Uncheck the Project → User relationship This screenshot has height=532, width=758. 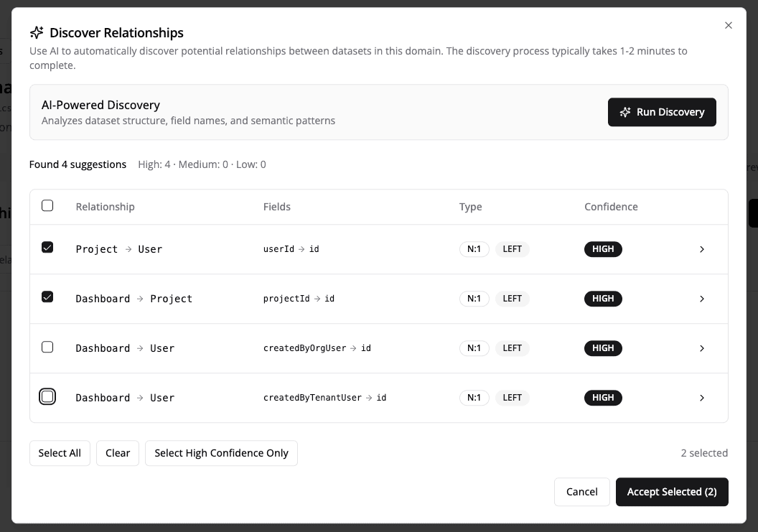47,246
